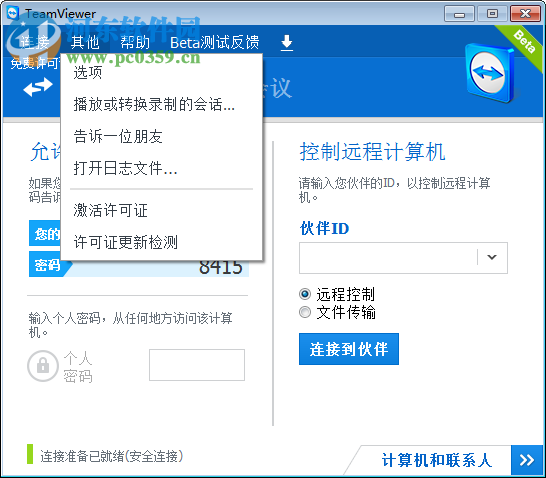Click the password value 8415
This screenshot has width=546, height=478.
[x=220, y=267]
